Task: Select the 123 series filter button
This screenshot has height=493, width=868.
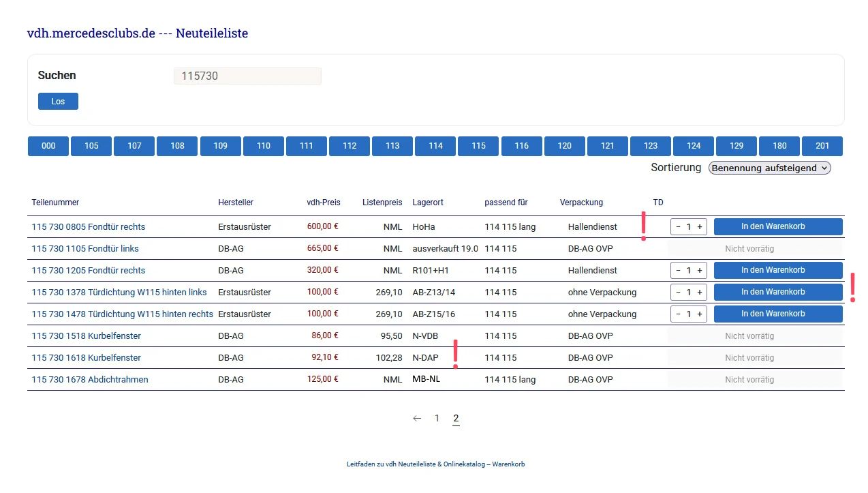Action: tap(651, 146)
